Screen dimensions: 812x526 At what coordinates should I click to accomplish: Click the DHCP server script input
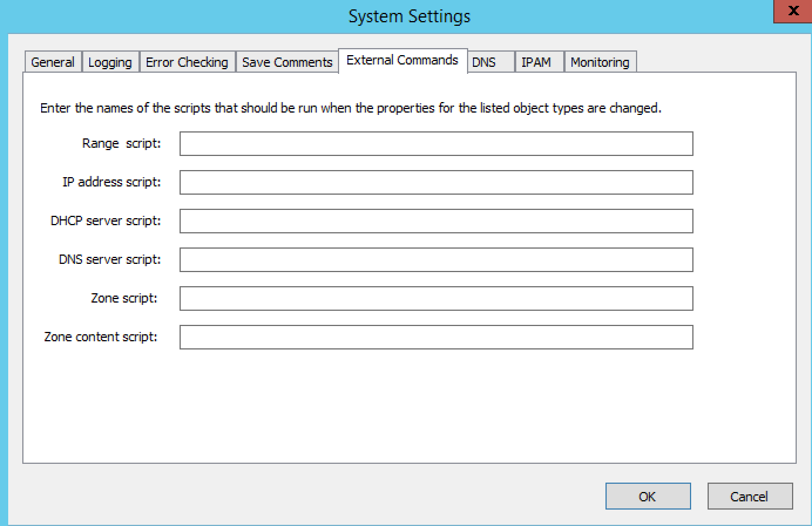pos(436,221)
